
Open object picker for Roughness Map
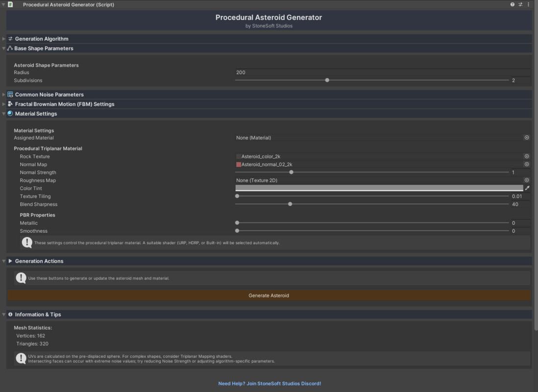click(x=527, y=180)
